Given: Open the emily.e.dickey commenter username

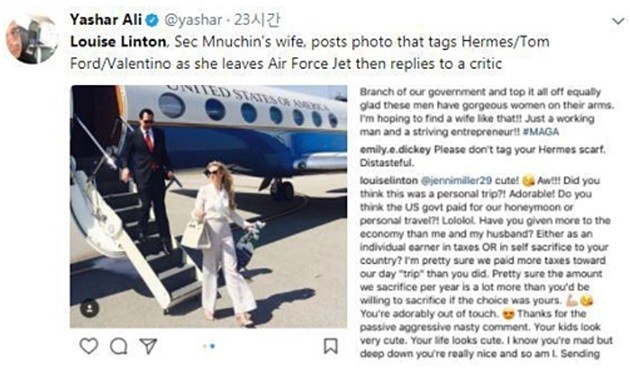Looking at the screenshot, I should click(x=395, y=149).
